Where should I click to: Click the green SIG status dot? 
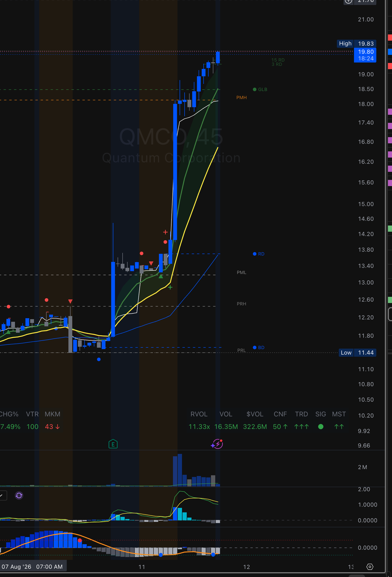(321, 427)
